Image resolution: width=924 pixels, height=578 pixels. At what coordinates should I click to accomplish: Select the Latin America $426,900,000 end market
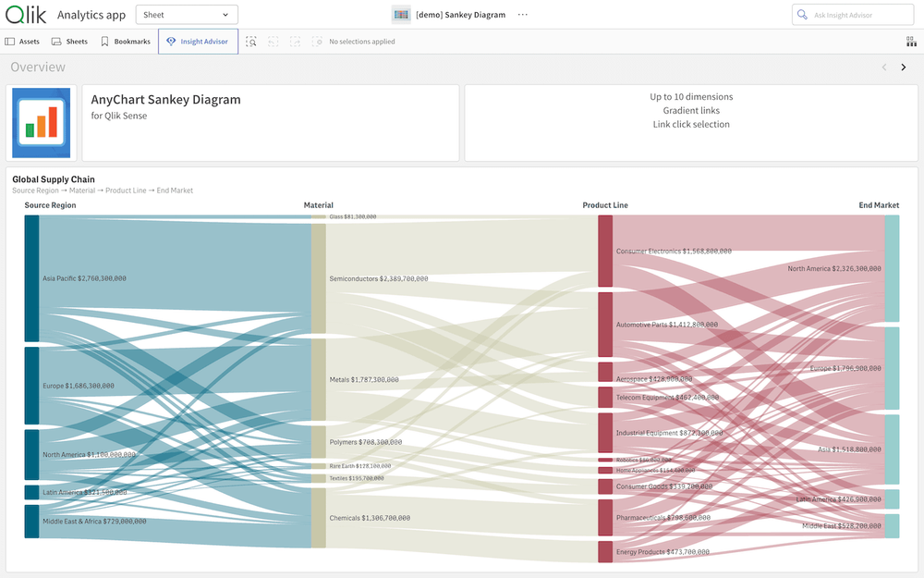(x=893, y=499)
